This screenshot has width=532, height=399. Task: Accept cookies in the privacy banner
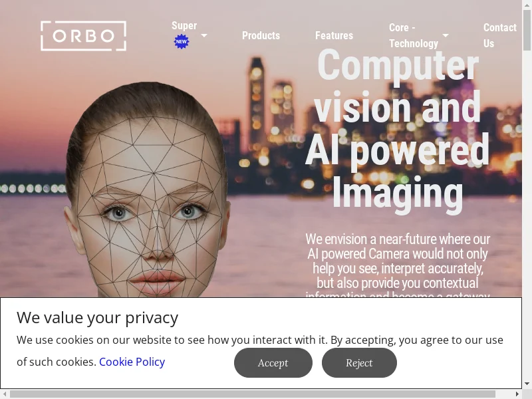273,362
